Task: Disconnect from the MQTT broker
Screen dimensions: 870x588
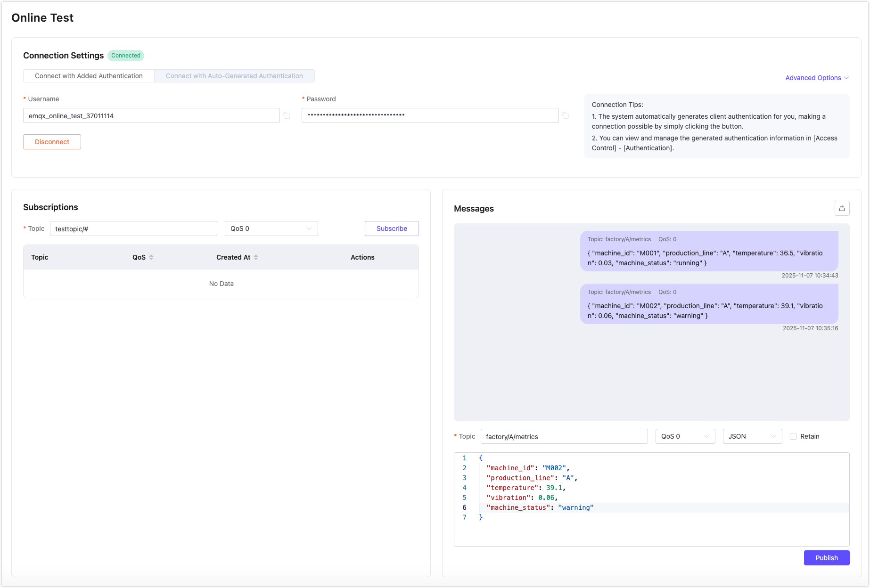Action: pos(52,141)
